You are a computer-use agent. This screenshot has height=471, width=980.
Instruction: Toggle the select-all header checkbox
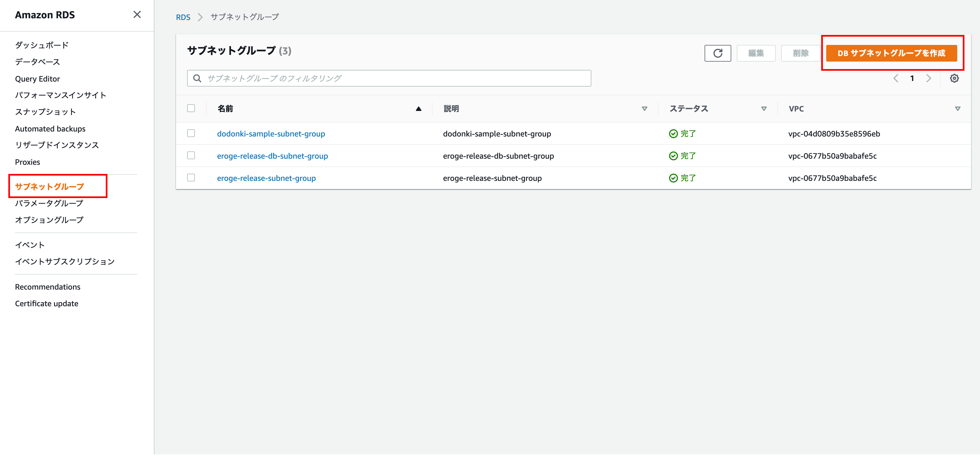tap(191, 108)
